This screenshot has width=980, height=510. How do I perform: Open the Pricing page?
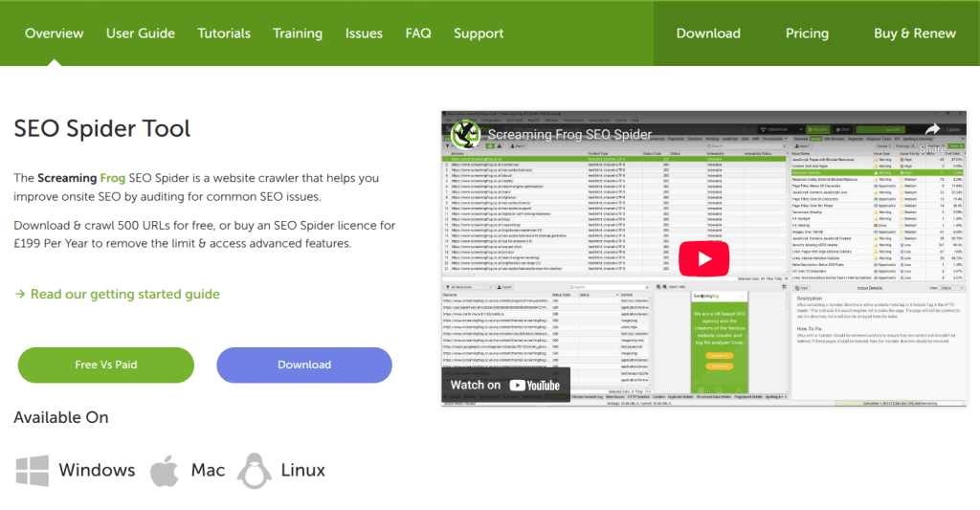(807, 33)
